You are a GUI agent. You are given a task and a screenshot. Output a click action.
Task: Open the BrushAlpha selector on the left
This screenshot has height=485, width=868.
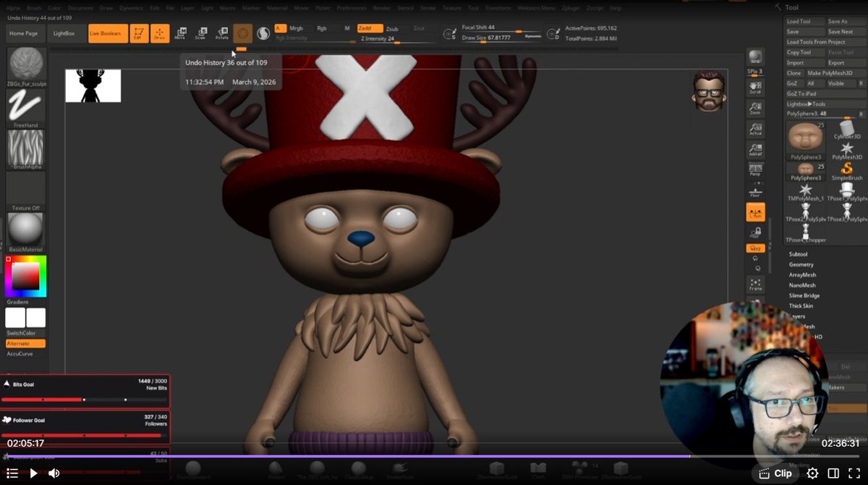point(25,150)
